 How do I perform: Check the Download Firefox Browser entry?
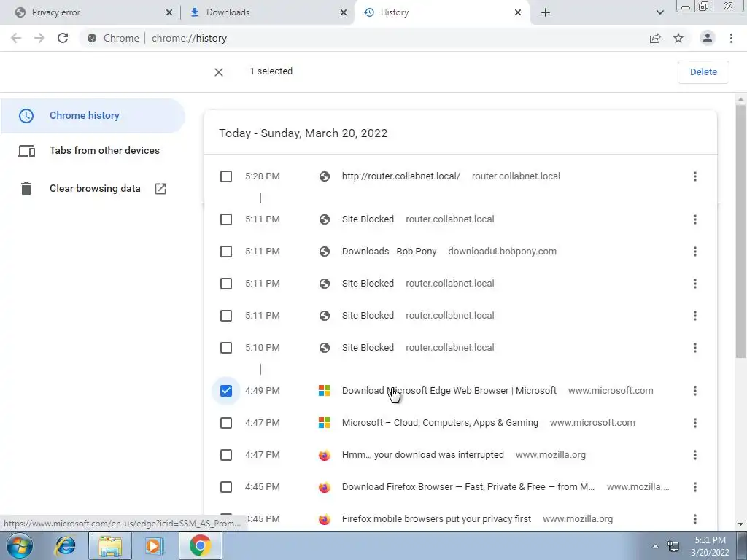[226, 487]
